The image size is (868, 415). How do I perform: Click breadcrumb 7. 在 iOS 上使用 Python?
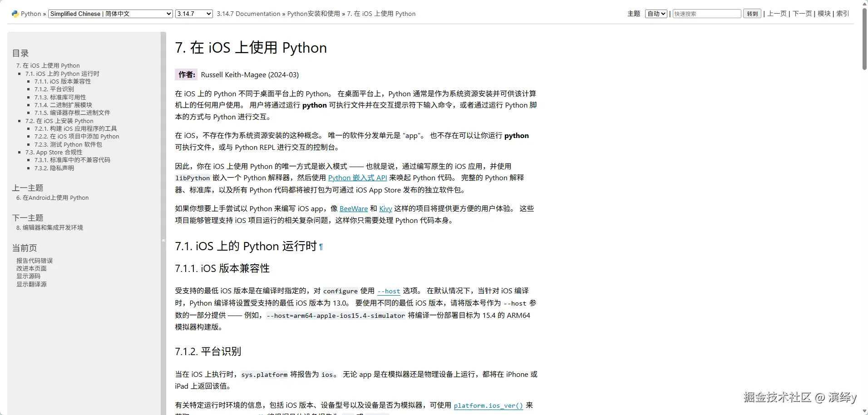click(381, 14)
